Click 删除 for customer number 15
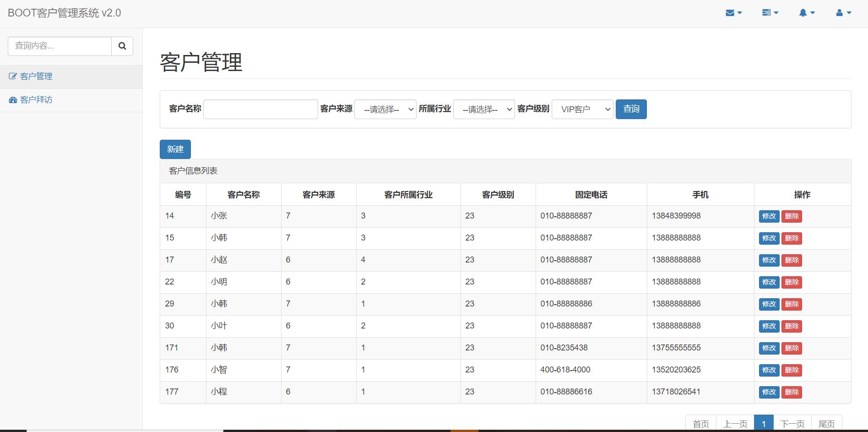The width and height of the screenshot is (868, 432). 792,238
